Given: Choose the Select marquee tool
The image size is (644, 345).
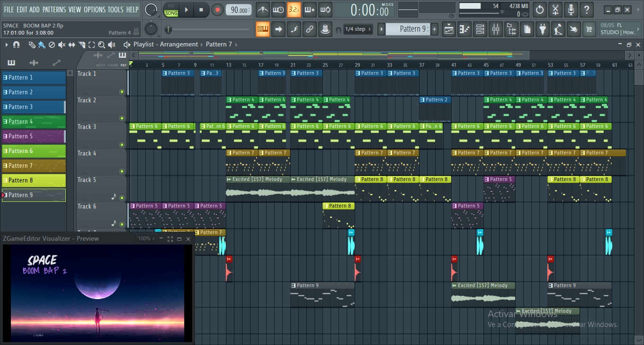Looking at the screenshot, I should coord(91,45).
